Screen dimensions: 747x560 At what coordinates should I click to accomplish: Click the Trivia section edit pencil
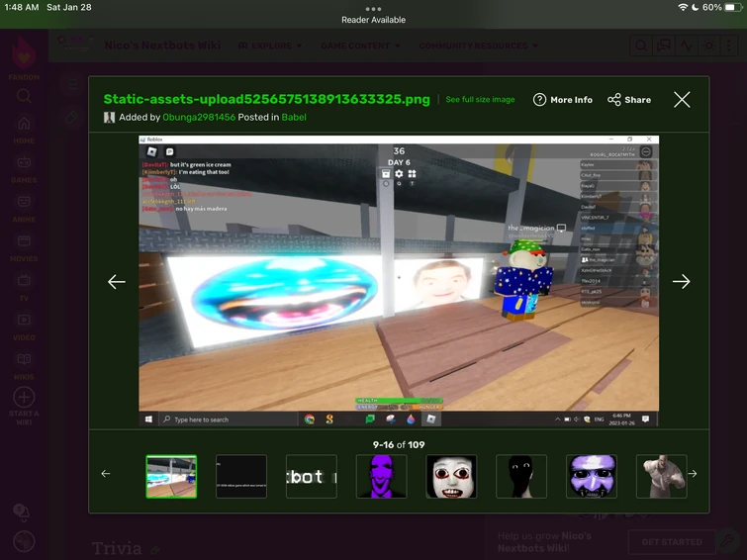coord(155,550)
